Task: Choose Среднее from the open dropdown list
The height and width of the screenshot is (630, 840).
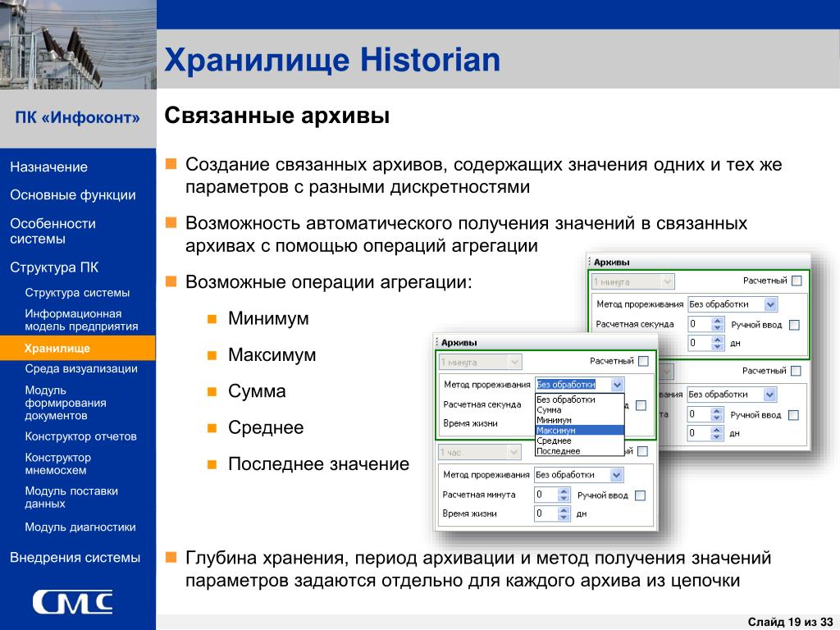Action: [x=580, y=441]
